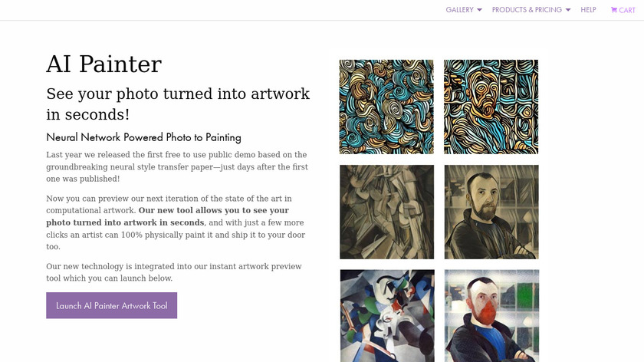The image size is (644, 362).
Task: Click the "Last year we released" paragraph
Action: [176, 166]
